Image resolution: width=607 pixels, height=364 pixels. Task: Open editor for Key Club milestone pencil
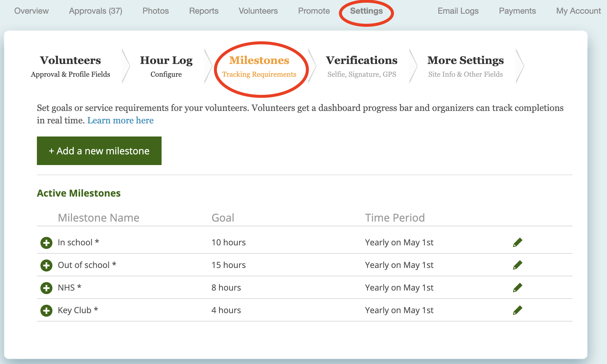(517, 310)
